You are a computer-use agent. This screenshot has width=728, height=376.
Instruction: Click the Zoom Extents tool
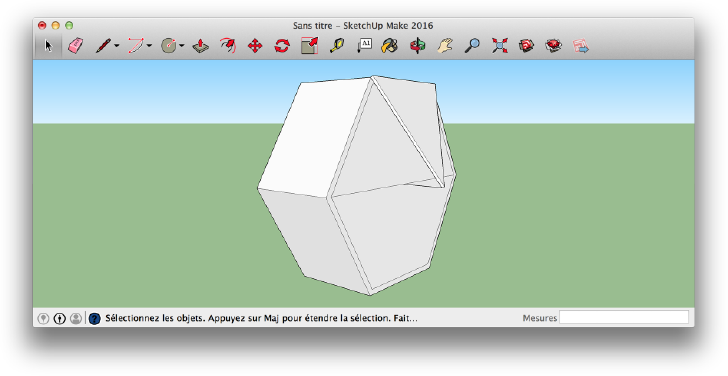pos(500,45)
